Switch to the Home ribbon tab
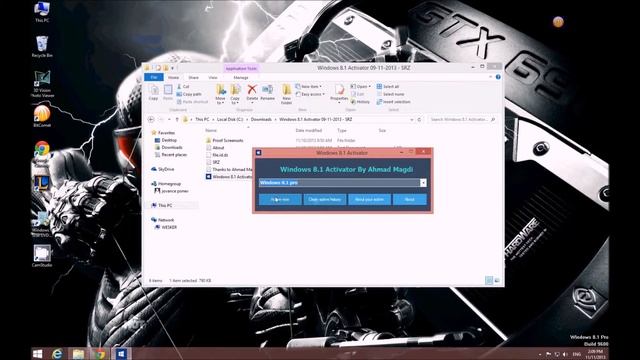The width and height of the screenshot is (640, 360). coord(173,77)
